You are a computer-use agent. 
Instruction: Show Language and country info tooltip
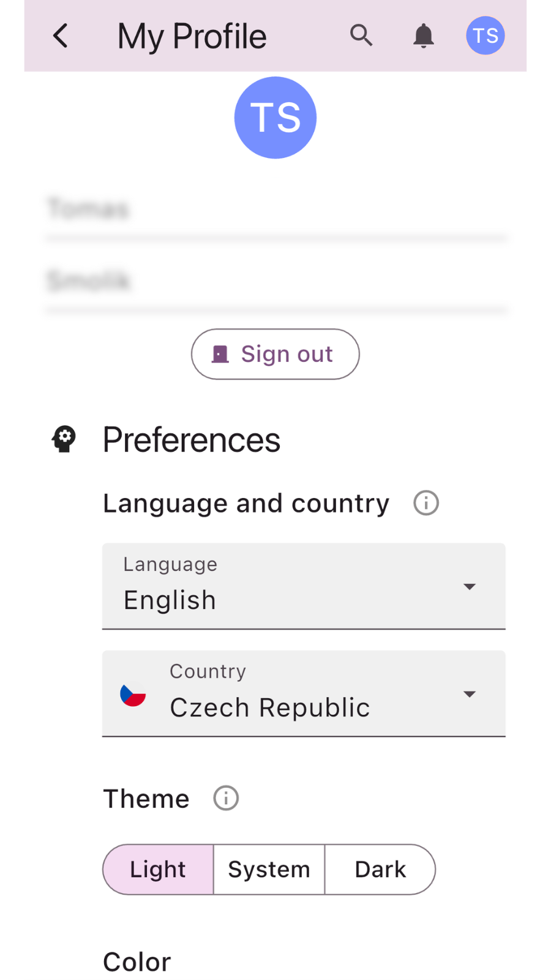click(426, 503)
